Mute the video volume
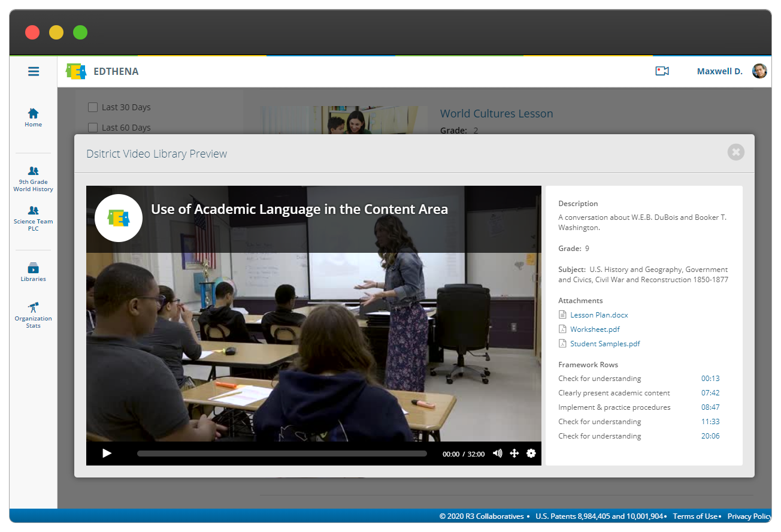Viewport: 781px width, 532px height. (x=497, y=454)
